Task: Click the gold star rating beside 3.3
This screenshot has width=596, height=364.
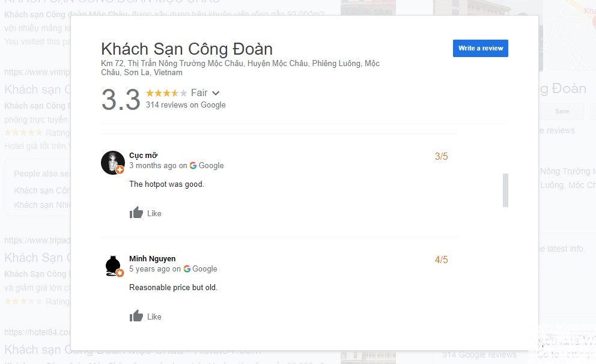Action: (x=166, y=93)
